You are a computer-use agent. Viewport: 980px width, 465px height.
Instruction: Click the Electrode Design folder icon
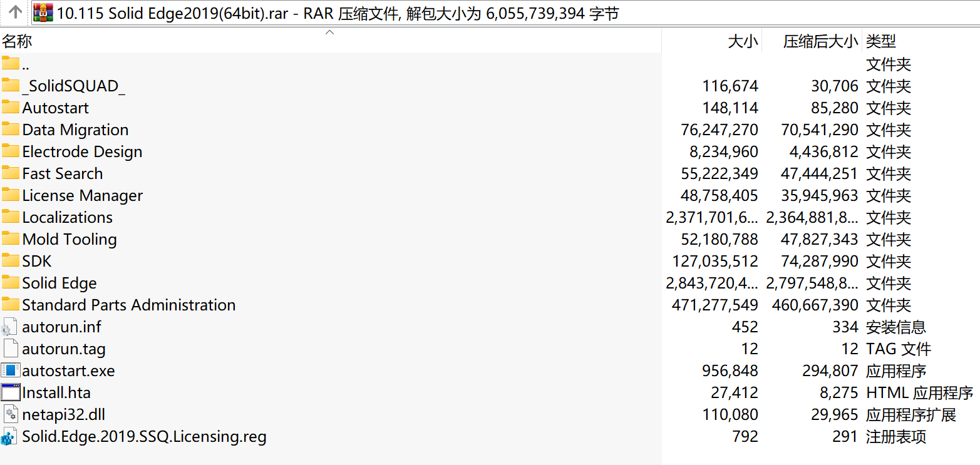[11, 151]
